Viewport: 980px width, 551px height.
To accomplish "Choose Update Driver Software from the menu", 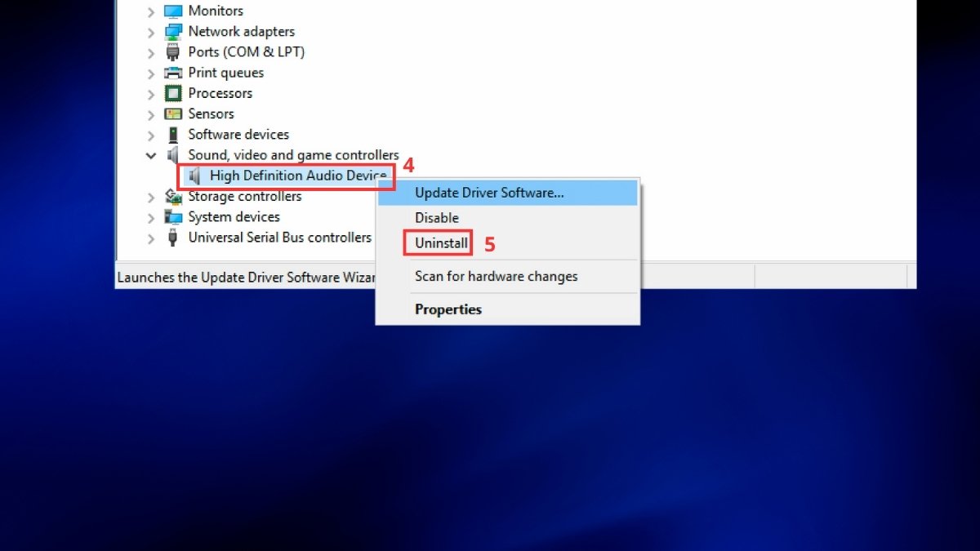I will [x=489, y=193].
